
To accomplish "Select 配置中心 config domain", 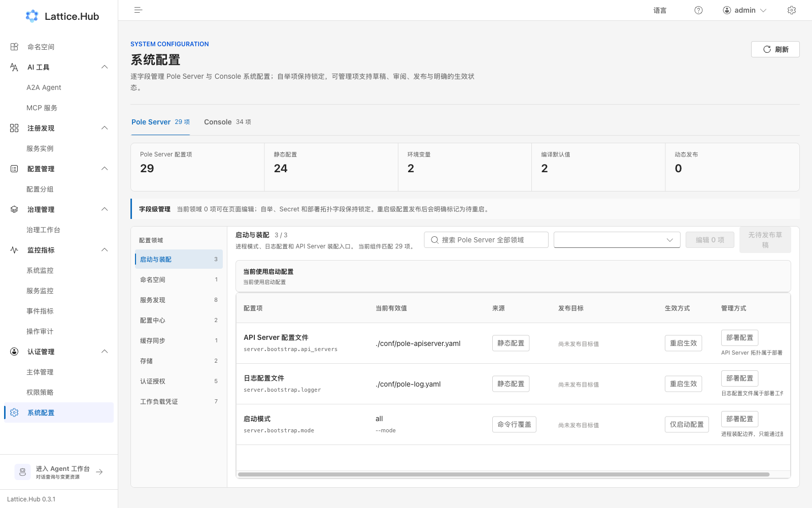I will tap(179, 320).
